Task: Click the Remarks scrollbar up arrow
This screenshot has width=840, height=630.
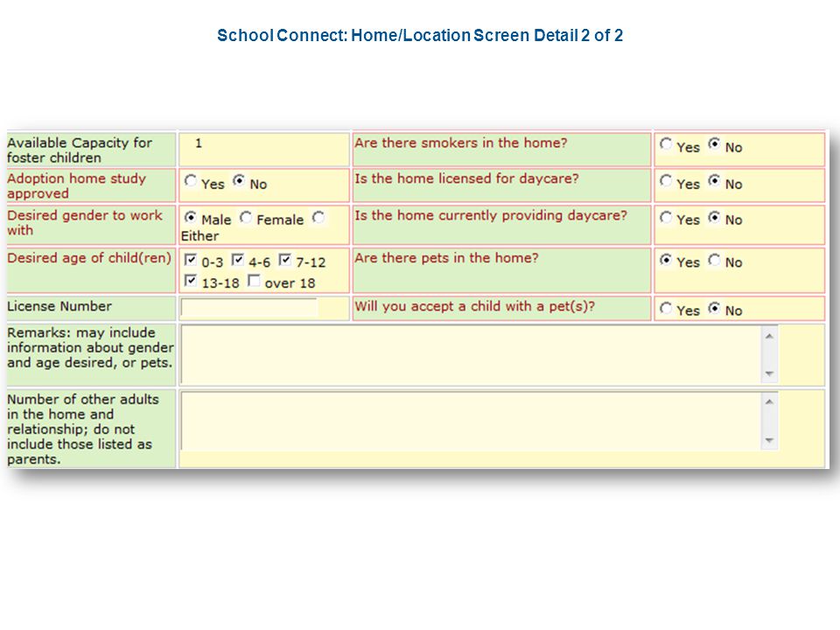Action: [x=769, y=336]
